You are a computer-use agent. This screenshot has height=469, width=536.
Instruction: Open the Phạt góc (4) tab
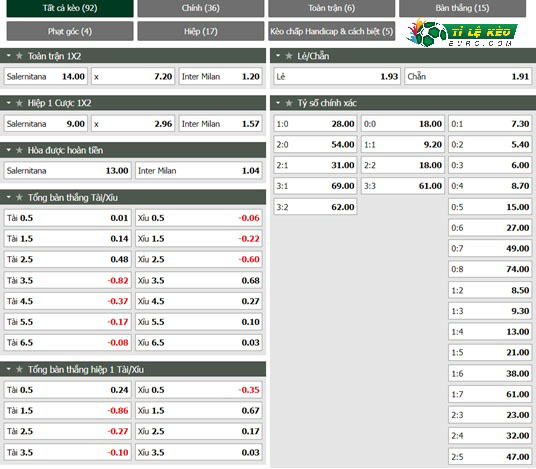click(70, 31)
